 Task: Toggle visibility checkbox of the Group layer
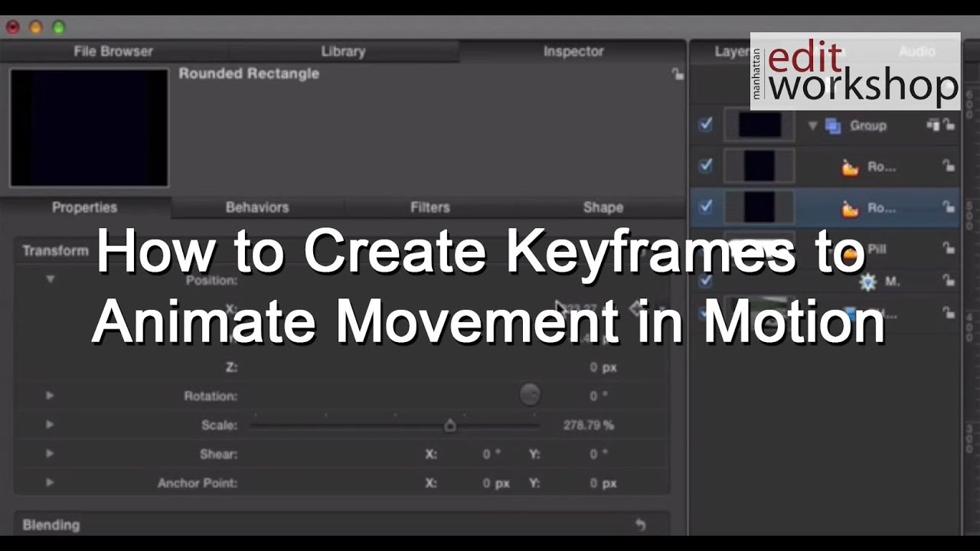[x=706, y=124]
